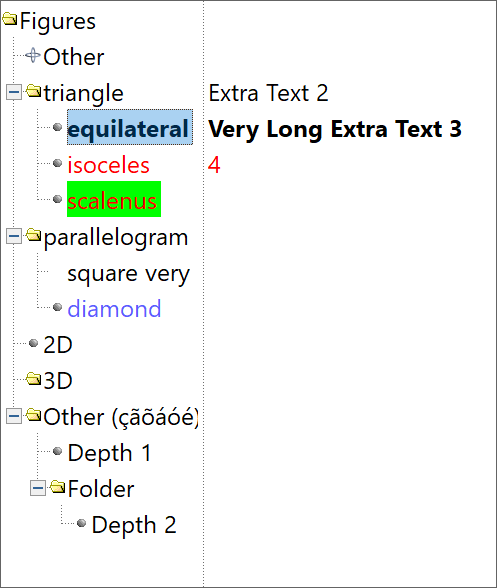
Task: Click the triangle folder icon
Action: click(x=33, y=91)
